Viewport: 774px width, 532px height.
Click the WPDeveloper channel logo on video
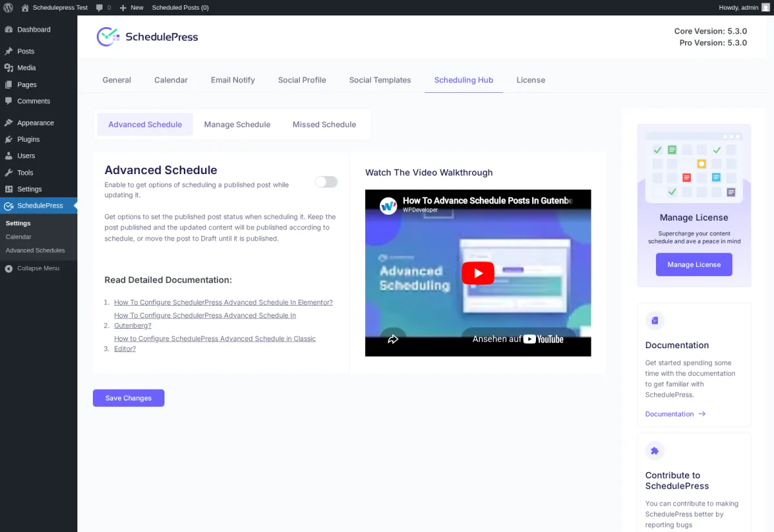[x=388, y=206]
